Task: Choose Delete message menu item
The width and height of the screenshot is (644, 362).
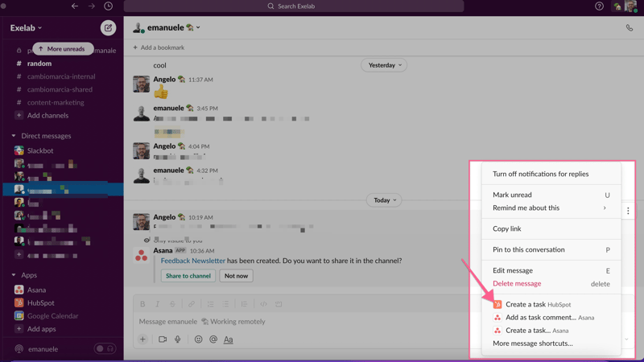Action: 551,284
